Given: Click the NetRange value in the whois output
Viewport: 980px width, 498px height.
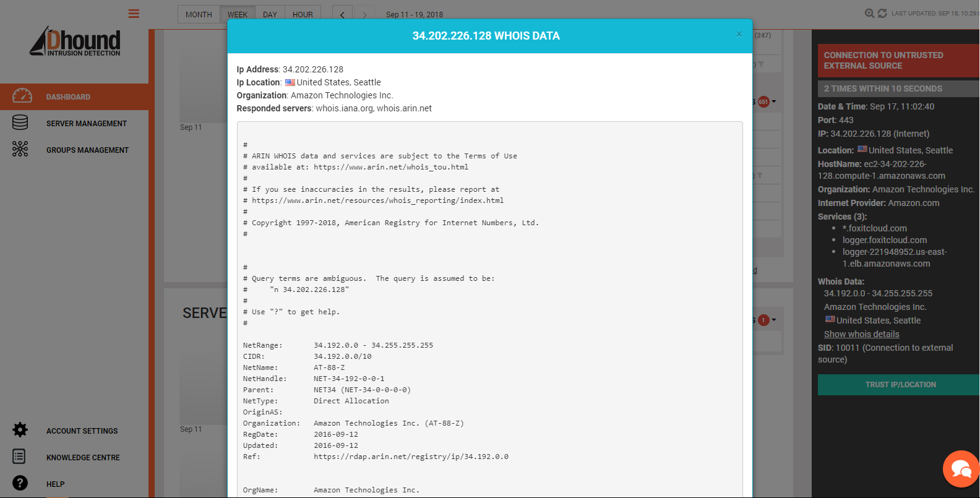Looking at the screenshot, I should click(374, 345).
